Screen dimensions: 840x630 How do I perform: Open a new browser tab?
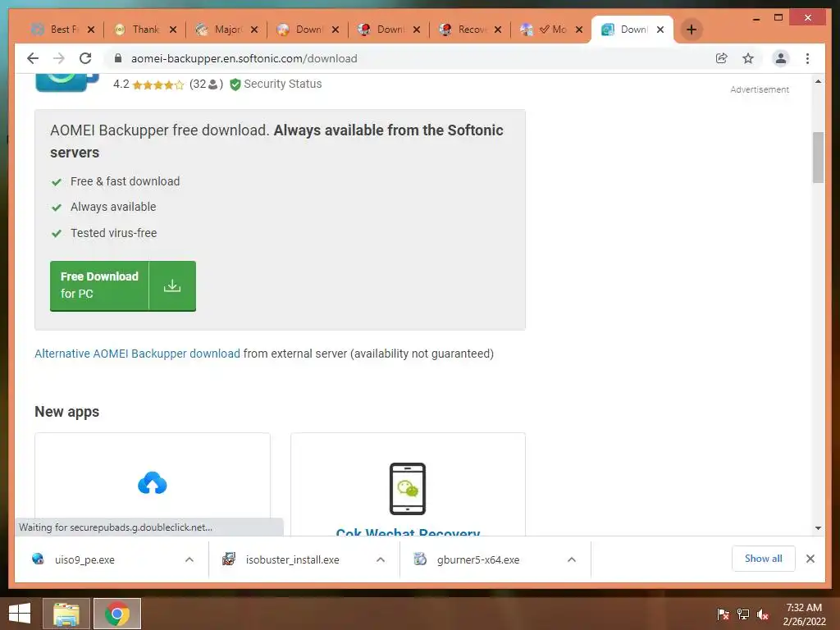[x=691, y=30]
